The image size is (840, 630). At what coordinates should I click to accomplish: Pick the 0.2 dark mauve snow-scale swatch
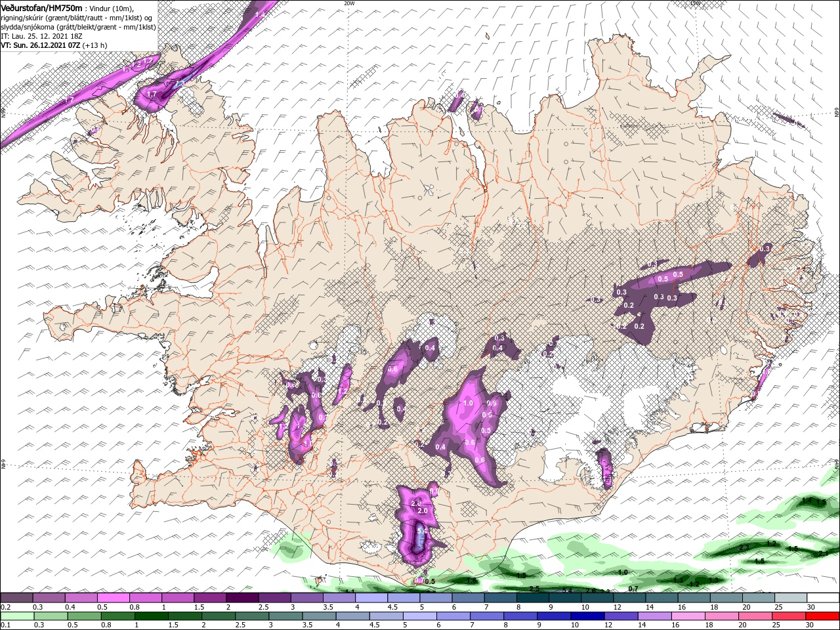tap(16, 598)
